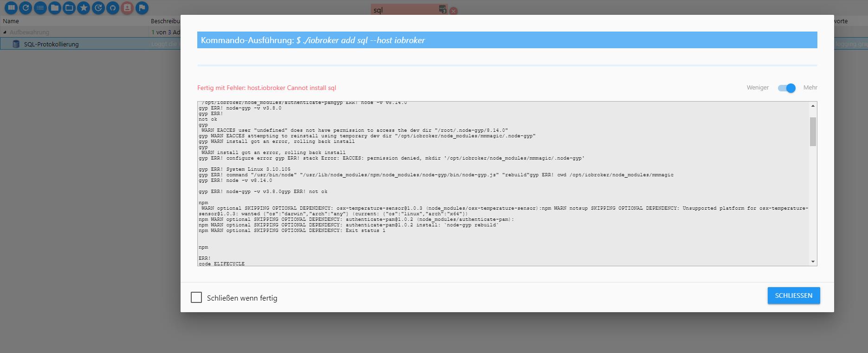The image size is (868, 353).
Task: Click the refresh adapter list icon
Action: click(x=26, y=8)
